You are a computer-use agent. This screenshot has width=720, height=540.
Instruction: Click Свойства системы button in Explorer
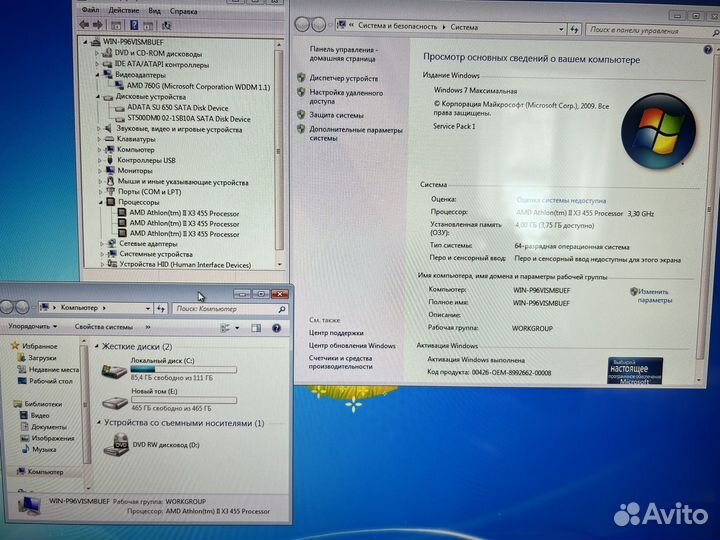[x=103, y=327]
